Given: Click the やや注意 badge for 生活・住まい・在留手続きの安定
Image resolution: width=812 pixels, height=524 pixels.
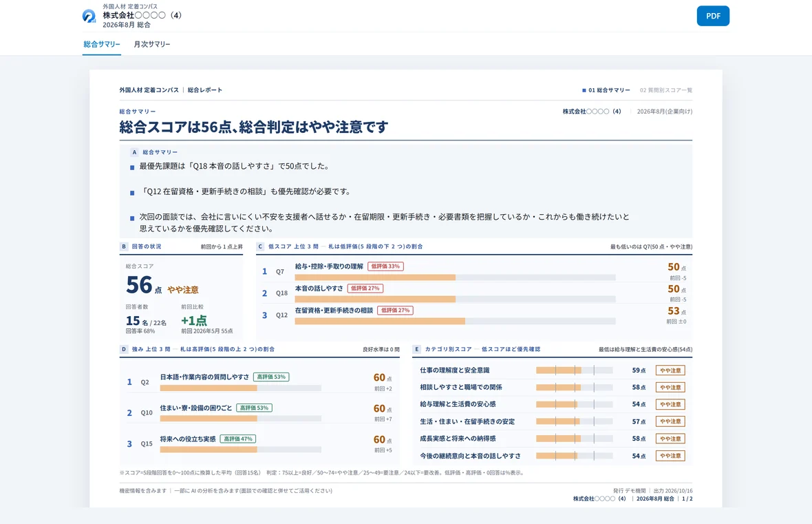Looking at the screenshot, I should [671, 422].
